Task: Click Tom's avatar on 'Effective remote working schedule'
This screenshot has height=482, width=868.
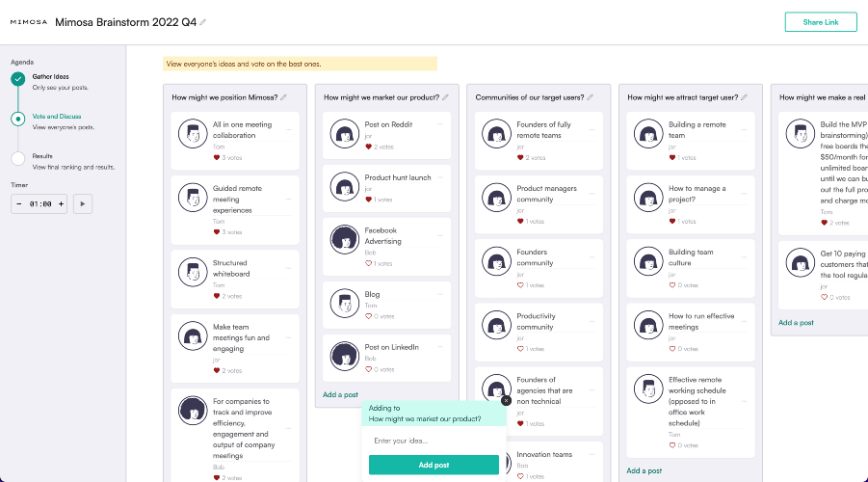Action: (x=648, y=388)
